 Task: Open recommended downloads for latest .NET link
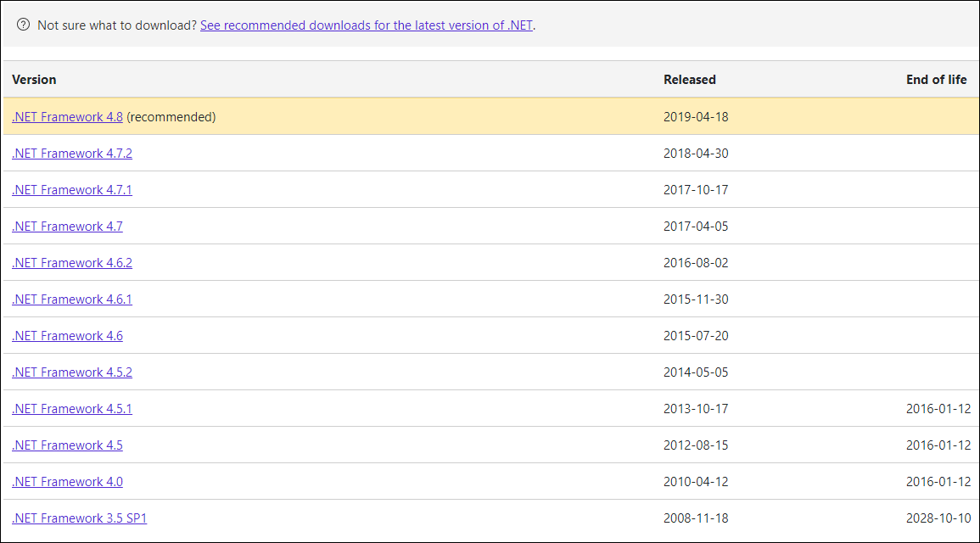(367, 25)
